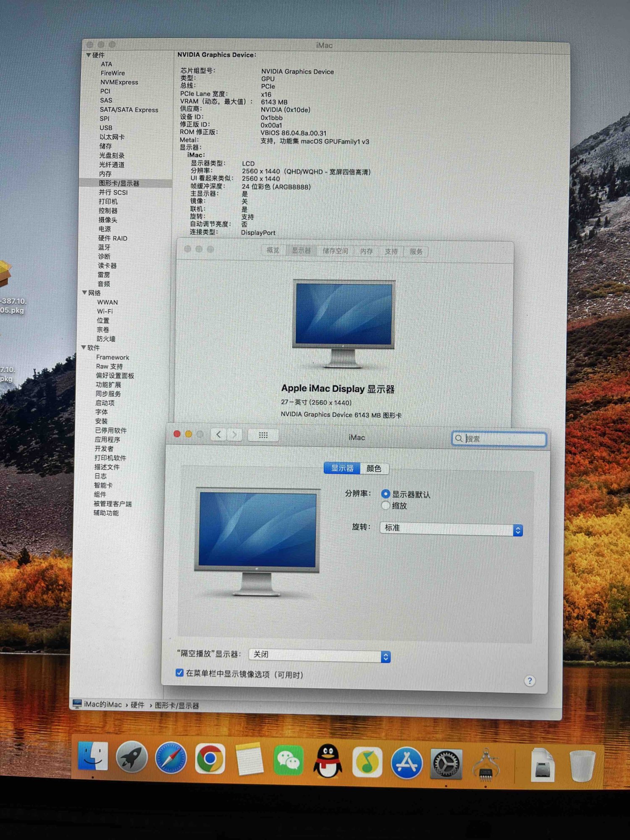Open 储存空间 tab in About This Mac window
The image size is (630, 840).
[335, 251]
